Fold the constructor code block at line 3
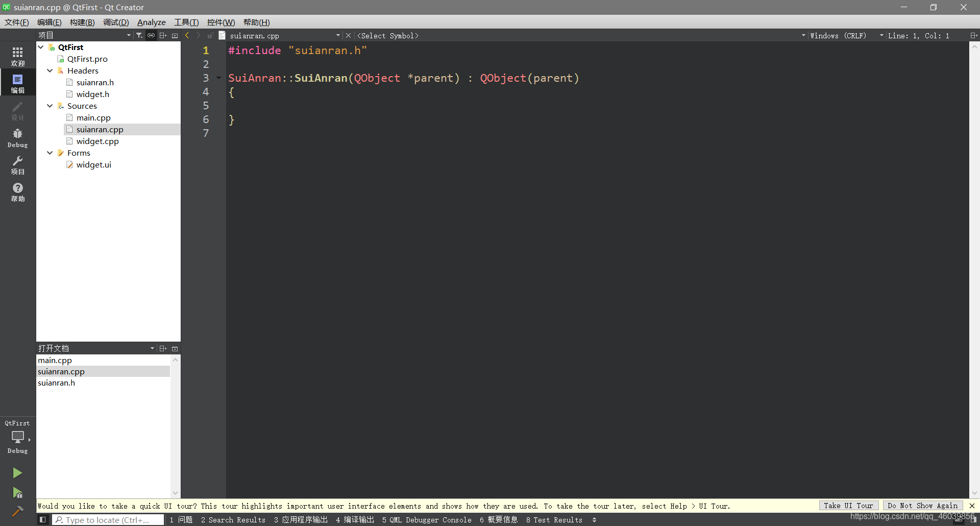The height and width of the screenshot is (526, 980). point(219,78)
